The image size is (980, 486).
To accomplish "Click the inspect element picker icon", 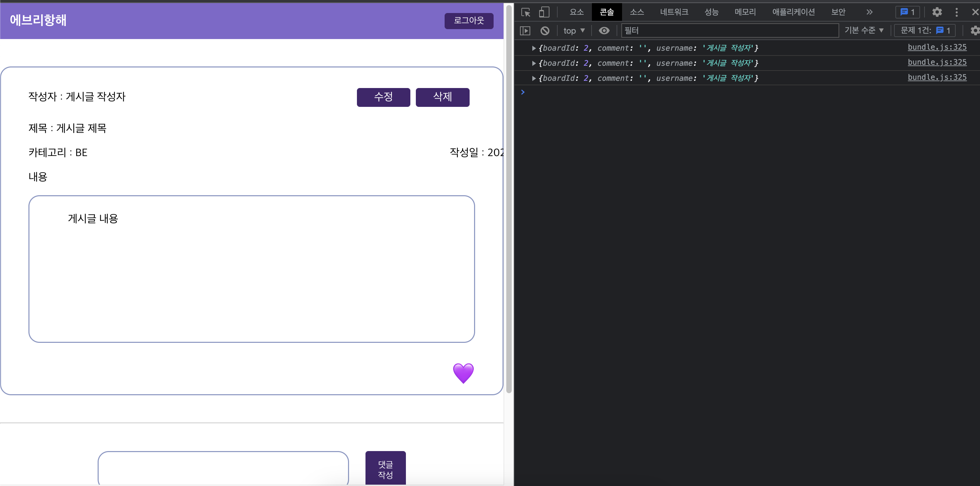I will (x=526, y=12).
